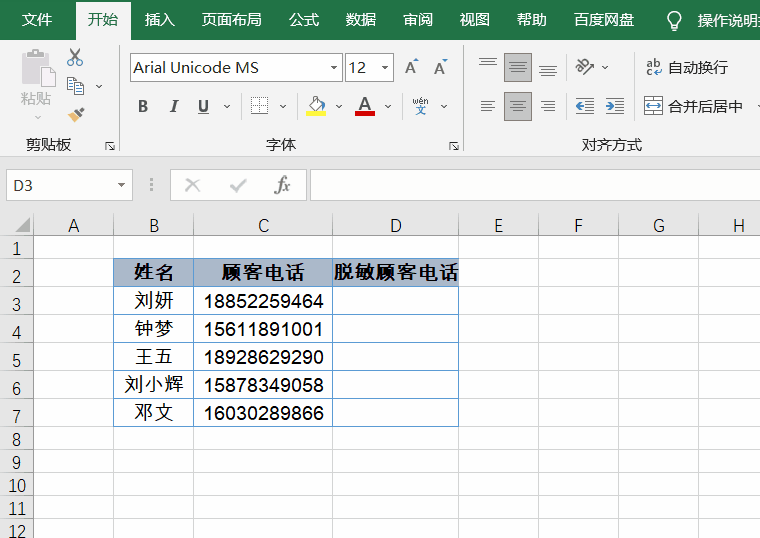Image resolution: width=760 pixels, height=538 pixels.
Task: Toggle Bold formatting
Action: coord(143,106)
